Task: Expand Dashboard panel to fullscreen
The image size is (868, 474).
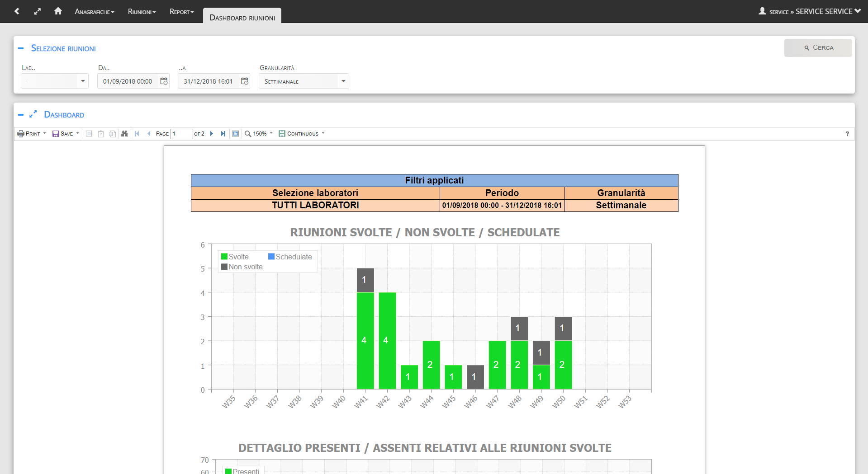Action: pos(33,114)
